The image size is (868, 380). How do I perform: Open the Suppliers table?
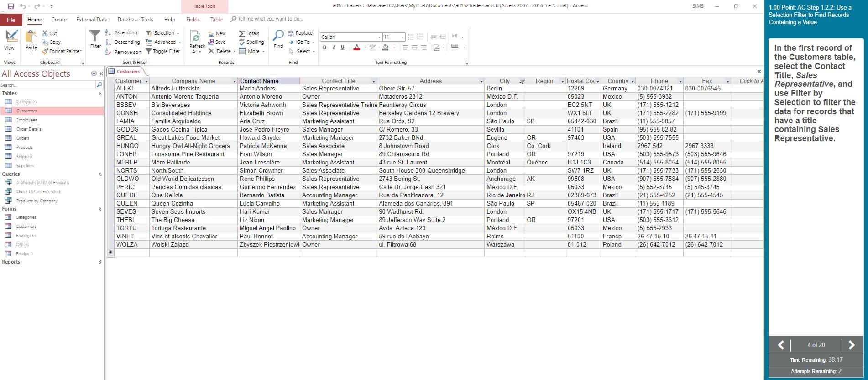[x=25, y=166]
